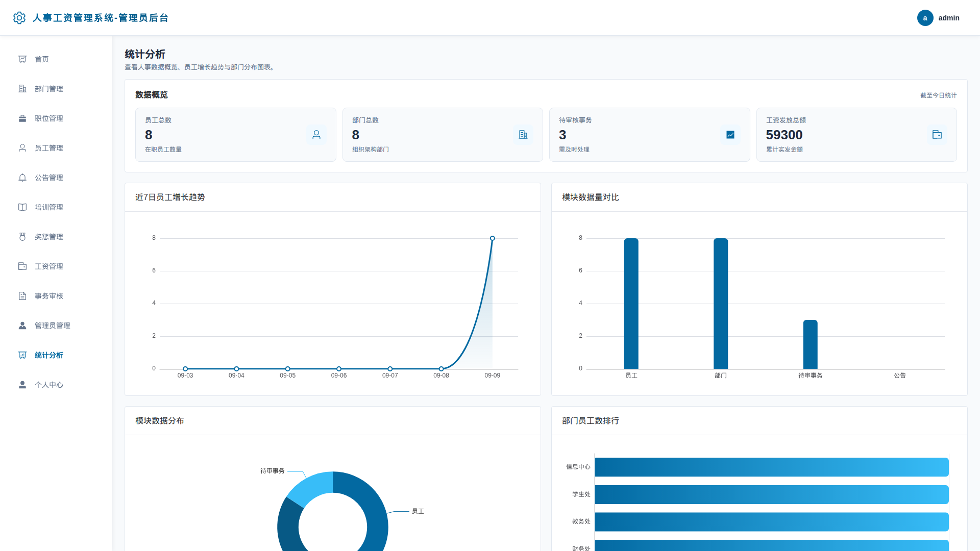Click the 人事工资管理系统-管理员后台 title
Viewport: 980px width, 551px height.
pos(101,18)
